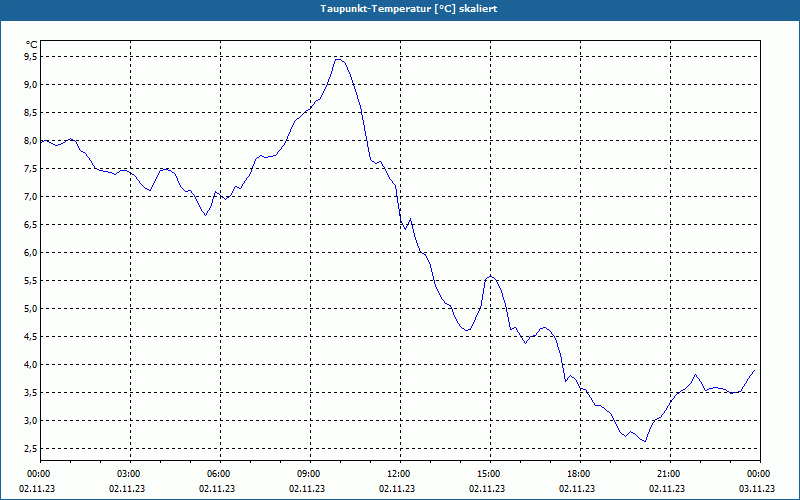Click the 8,5 y-axis label
This screenshot has height=500, width=800.
point(31,113)
